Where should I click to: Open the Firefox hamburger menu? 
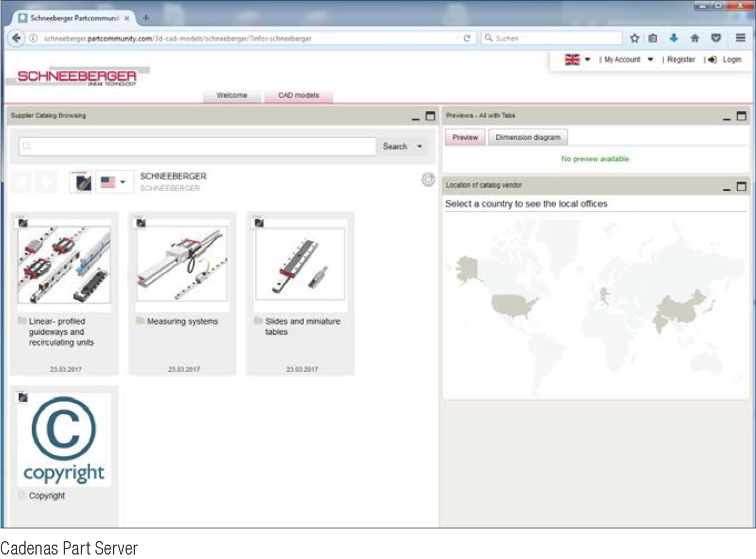pyautogui.click(x=740, y=38)
